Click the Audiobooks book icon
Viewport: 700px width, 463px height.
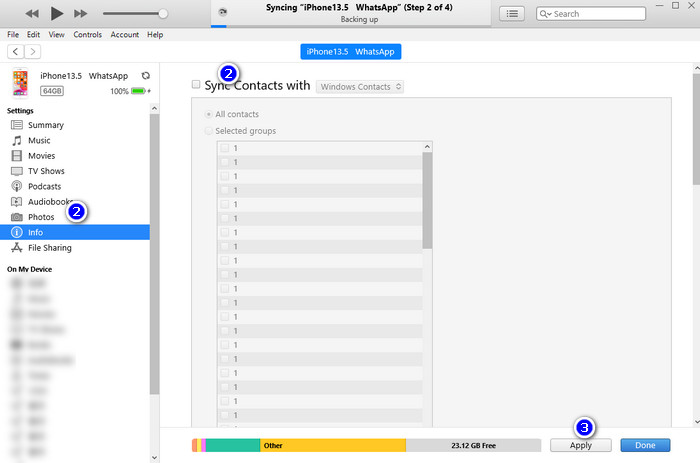coord(17,202)
